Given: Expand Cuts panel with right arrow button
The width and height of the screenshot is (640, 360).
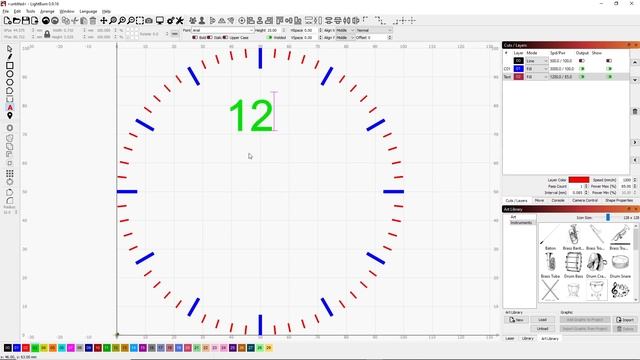Looking at the screenshot, I should pos(635,142).
